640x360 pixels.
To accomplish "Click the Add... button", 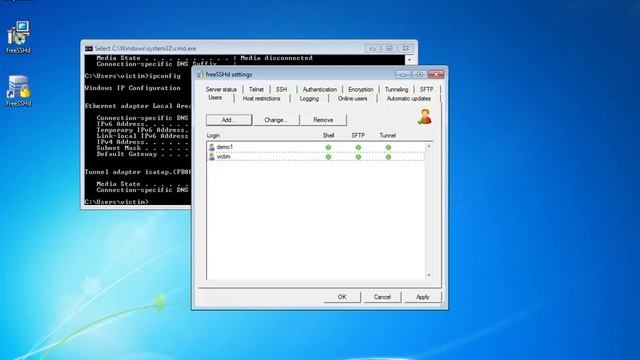I will tap(229, 120).
